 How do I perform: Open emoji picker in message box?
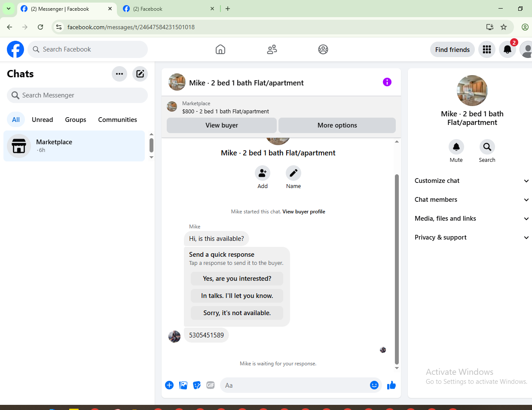[x=374, y=385]
